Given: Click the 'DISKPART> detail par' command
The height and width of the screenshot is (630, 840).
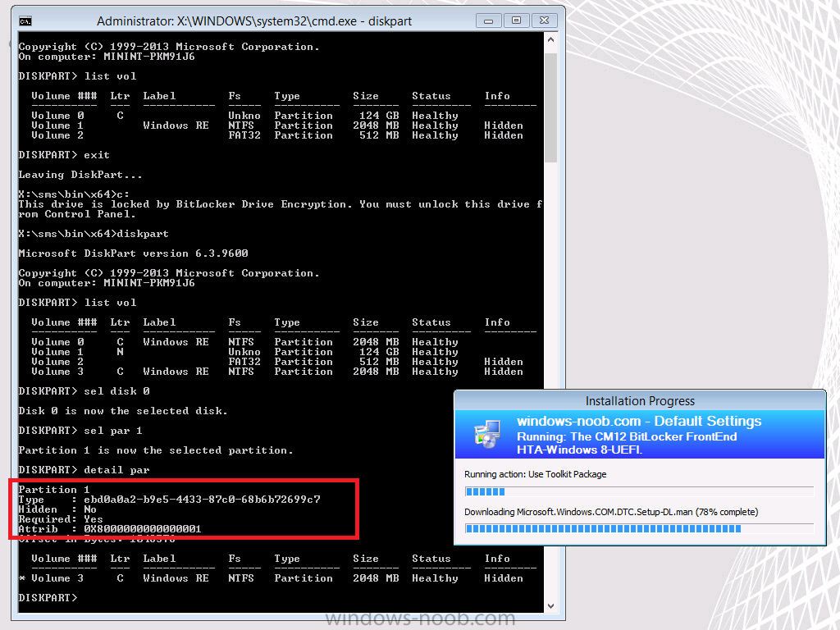Looking at the screenshot, I should point(84,470).
